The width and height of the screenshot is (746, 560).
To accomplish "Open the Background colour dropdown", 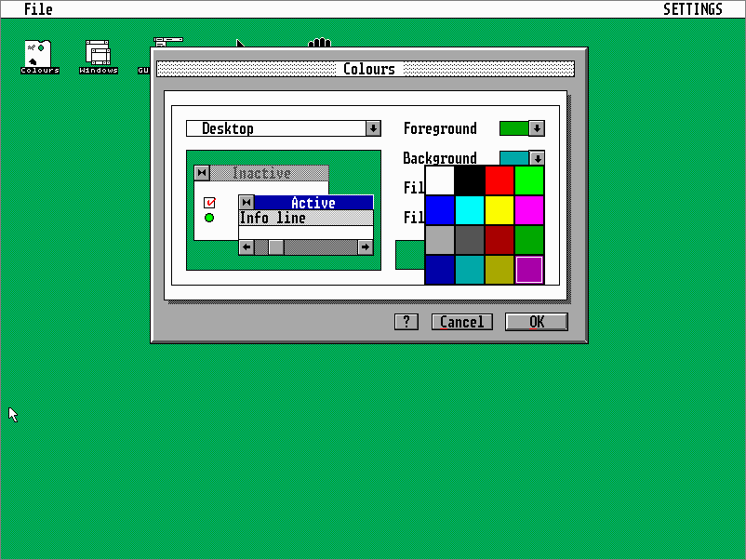I will 537,157.
